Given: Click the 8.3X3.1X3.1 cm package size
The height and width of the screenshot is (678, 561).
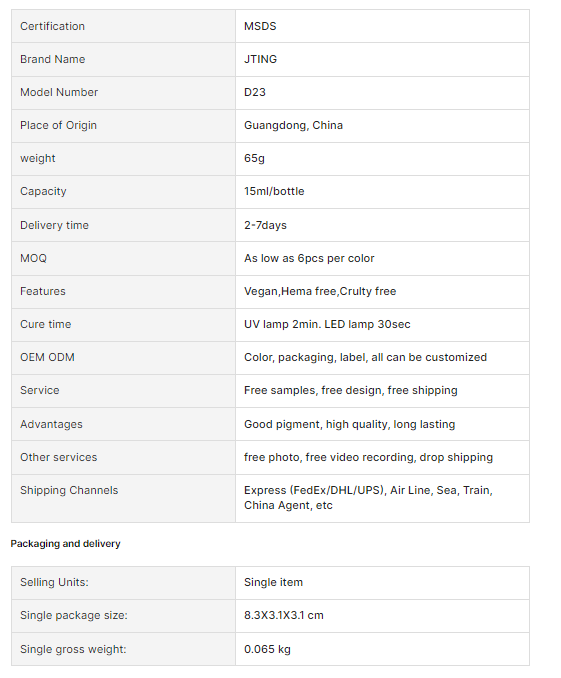Looking at the screenshot, I should coord(284,615).
